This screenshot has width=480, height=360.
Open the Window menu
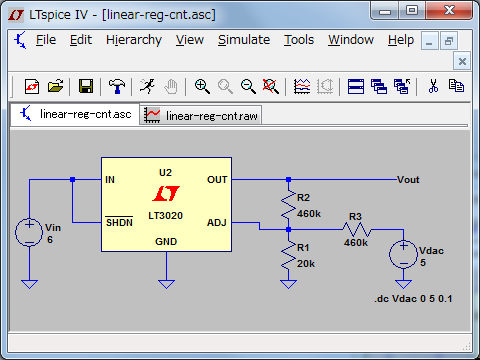351,40
